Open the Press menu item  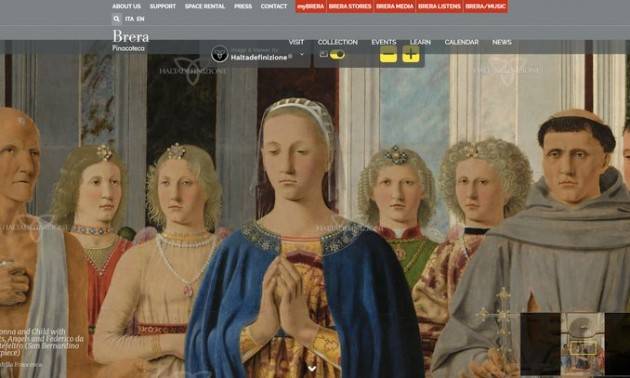click(x=243, y=6)
